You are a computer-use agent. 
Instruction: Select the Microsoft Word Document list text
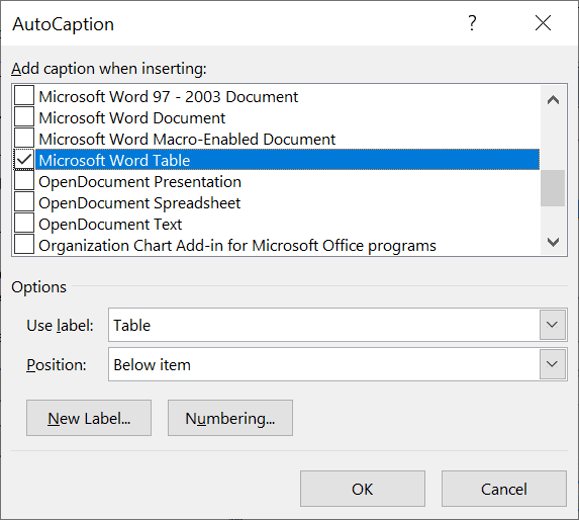tap(132, 118)
